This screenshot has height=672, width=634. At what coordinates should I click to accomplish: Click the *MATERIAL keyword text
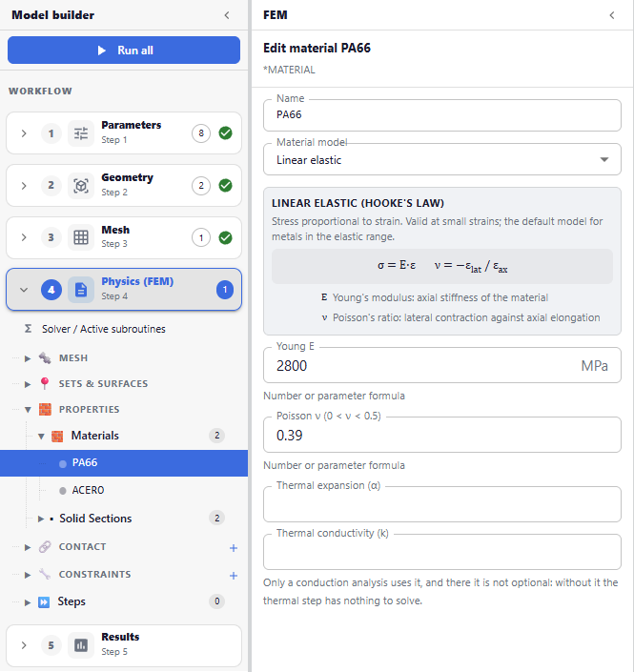coord(289,70)
